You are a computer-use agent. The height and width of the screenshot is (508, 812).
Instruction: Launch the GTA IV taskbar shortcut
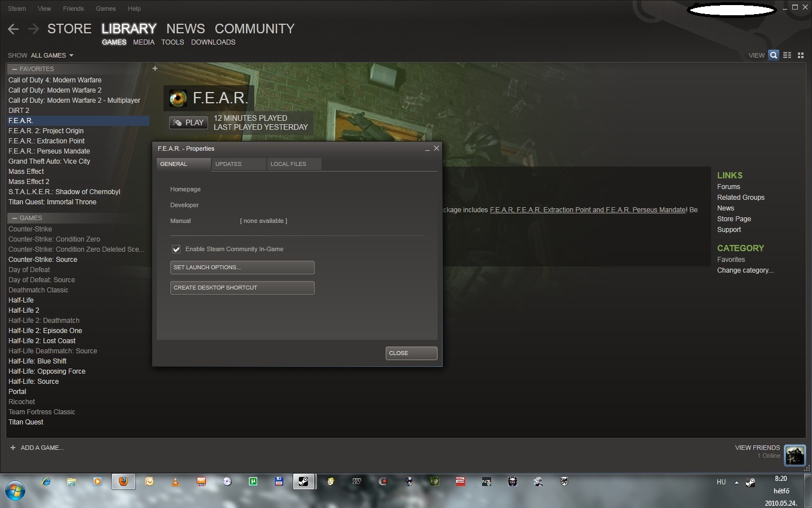click(x=356, y=481)
